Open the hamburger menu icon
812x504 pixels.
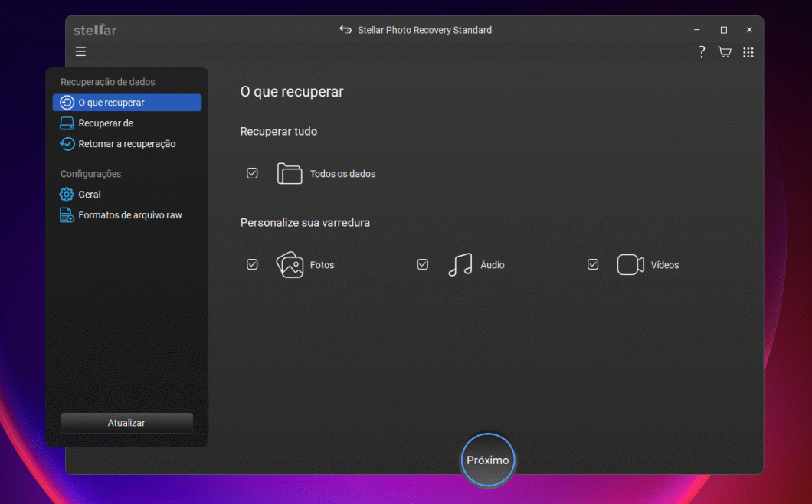coord(80,52)
